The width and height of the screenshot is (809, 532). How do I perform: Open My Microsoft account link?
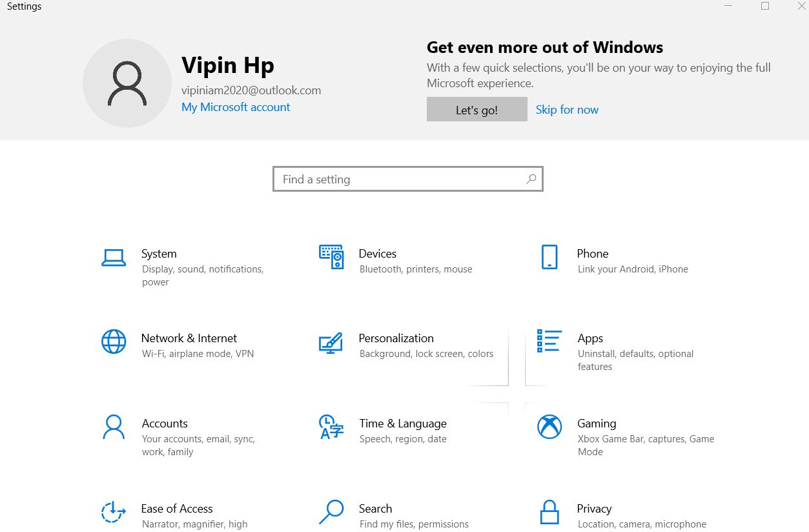[x=236, y=107]
